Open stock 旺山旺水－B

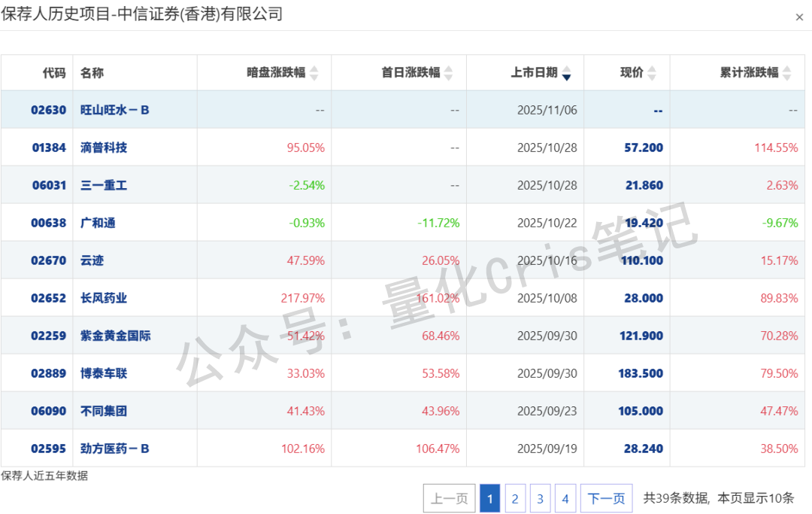[114, 110]
